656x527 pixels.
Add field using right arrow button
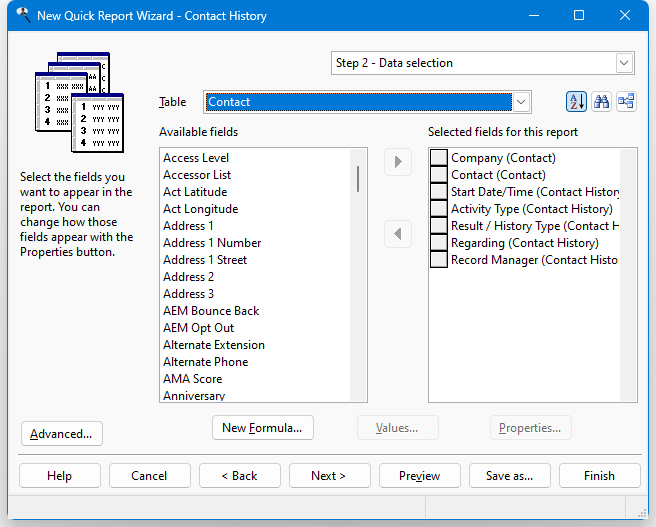click(x=398, y=162)
